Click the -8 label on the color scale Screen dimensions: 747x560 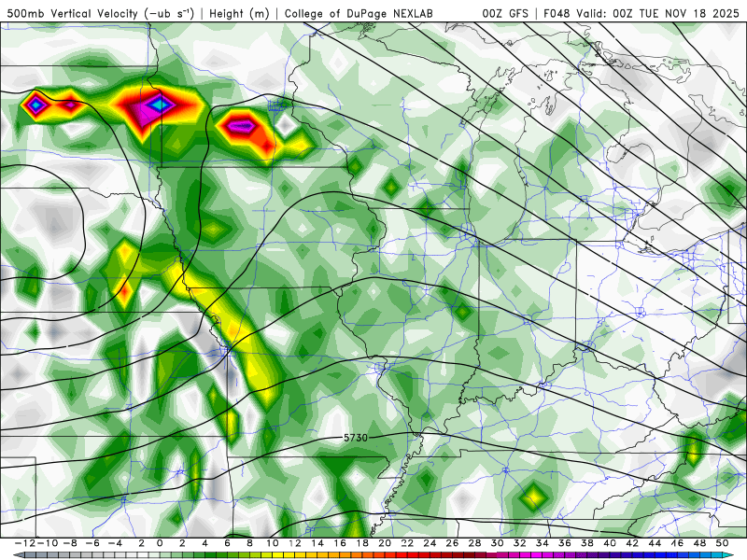69,543
